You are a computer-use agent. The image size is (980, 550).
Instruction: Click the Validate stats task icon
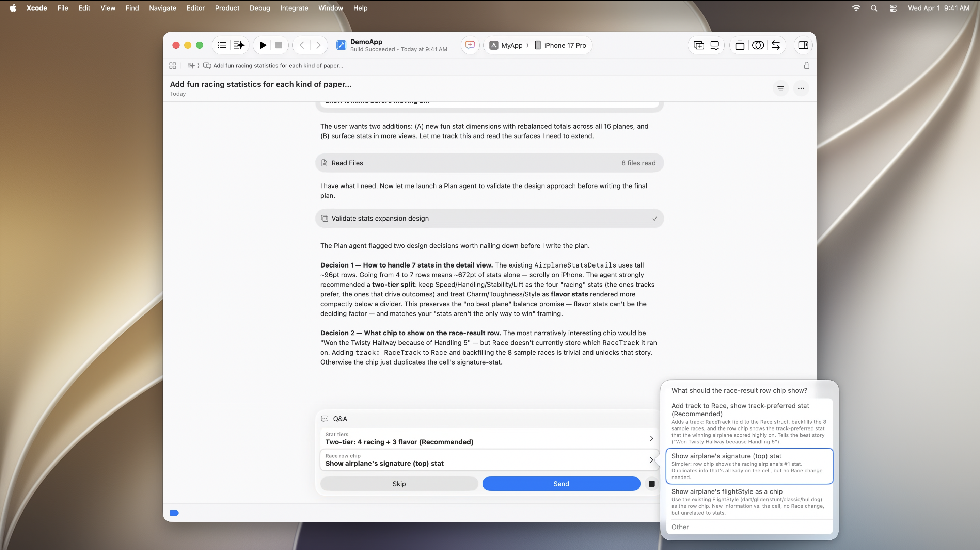tap(325, 218)
